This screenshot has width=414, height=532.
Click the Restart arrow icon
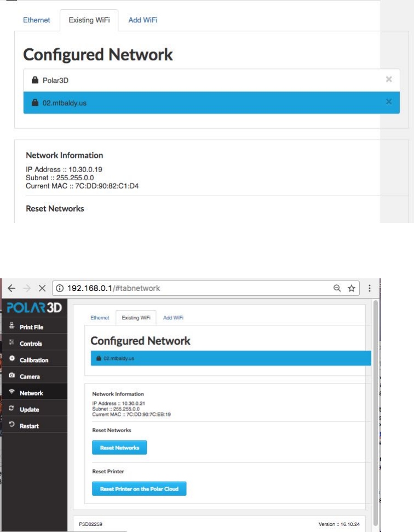pyautogui.click(x=12, y=425)
